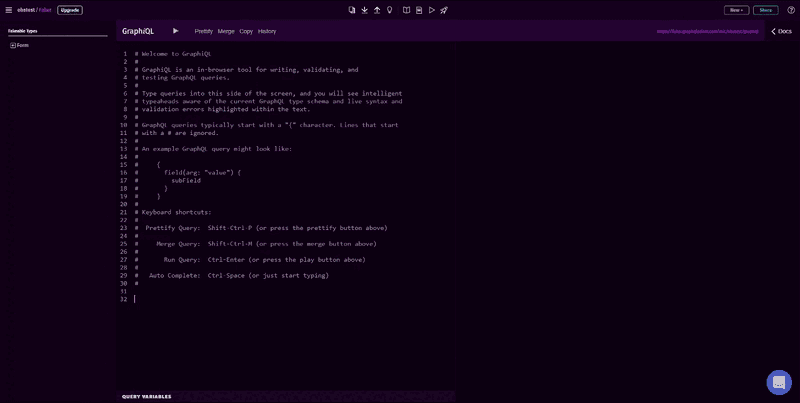Viewport: 800px width, 403px height.
Task: Click the upload arrow icon
Action: click(x=377, y=10)
